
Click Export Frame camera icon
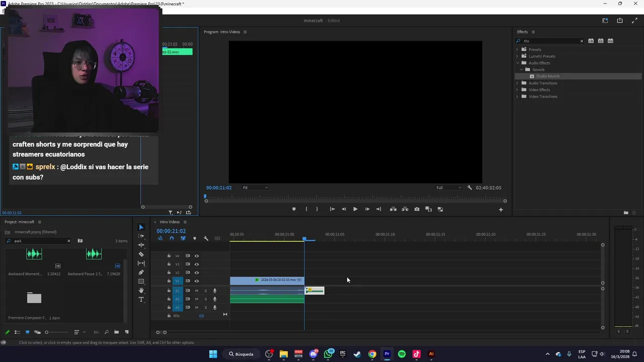tap(417, 209)
